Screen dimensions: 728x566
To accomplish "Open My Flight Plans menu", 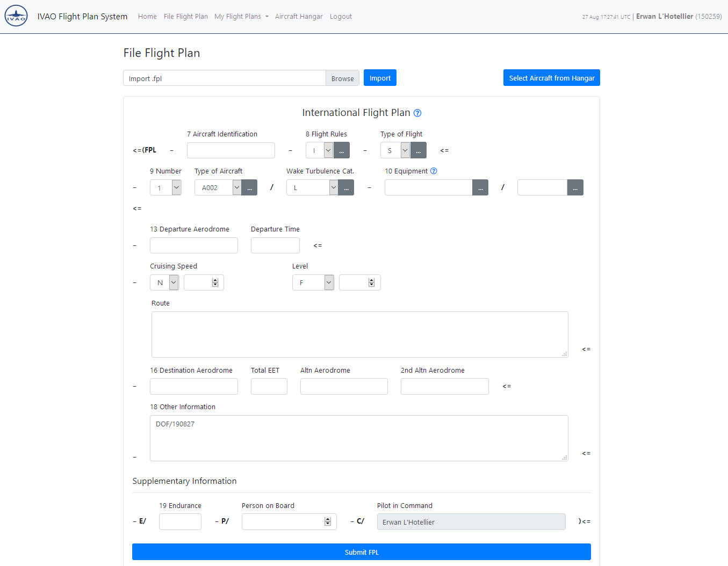I will click(241, 17).
